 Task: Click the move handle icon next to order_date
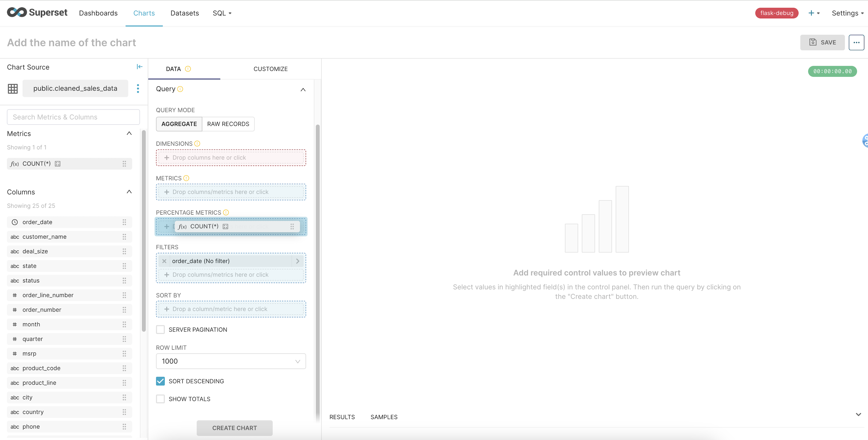[124, 222]
